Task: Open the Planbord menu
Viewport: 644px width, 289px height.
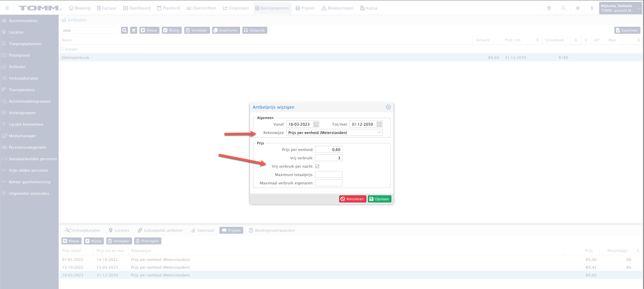Action: click(168, 8)
